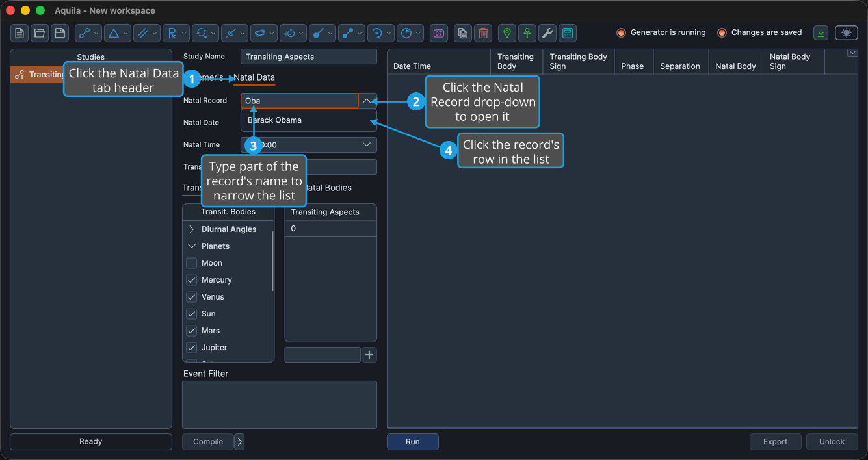Click the plus button to add aspect
This screenshot has height=460, width=868.
pyautogui.click(x=369, y=355)
